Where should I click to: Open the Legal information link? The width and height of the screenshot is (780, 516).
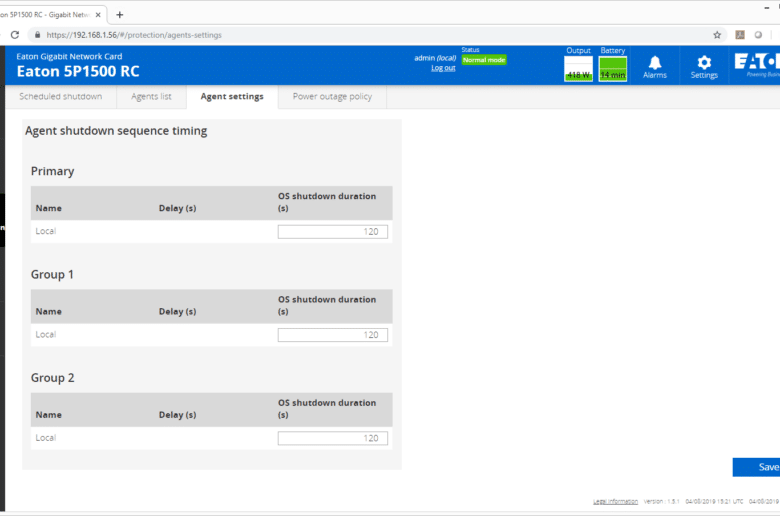click(x=615, y=502)
